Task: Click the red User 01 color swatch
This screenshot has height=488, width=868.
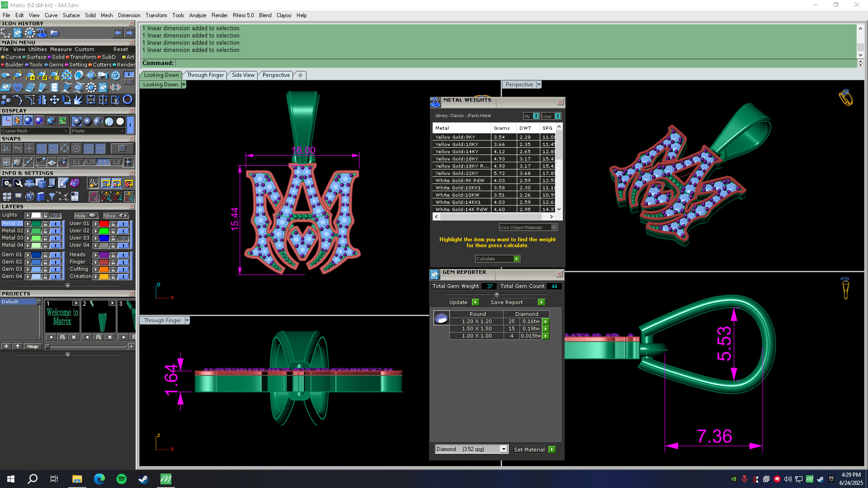Action: click(104, 224)
